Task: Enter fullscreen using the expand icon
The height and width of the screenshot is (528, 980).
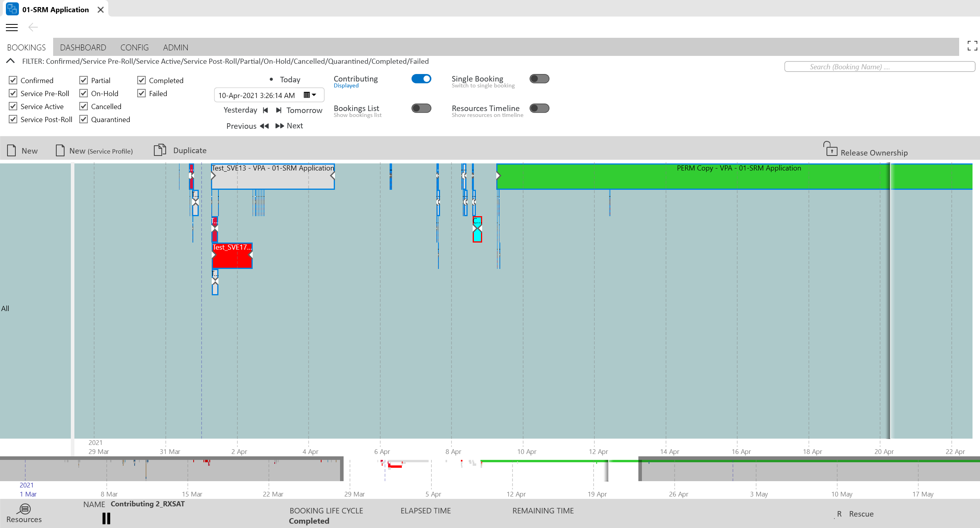Action: (972, 46)
